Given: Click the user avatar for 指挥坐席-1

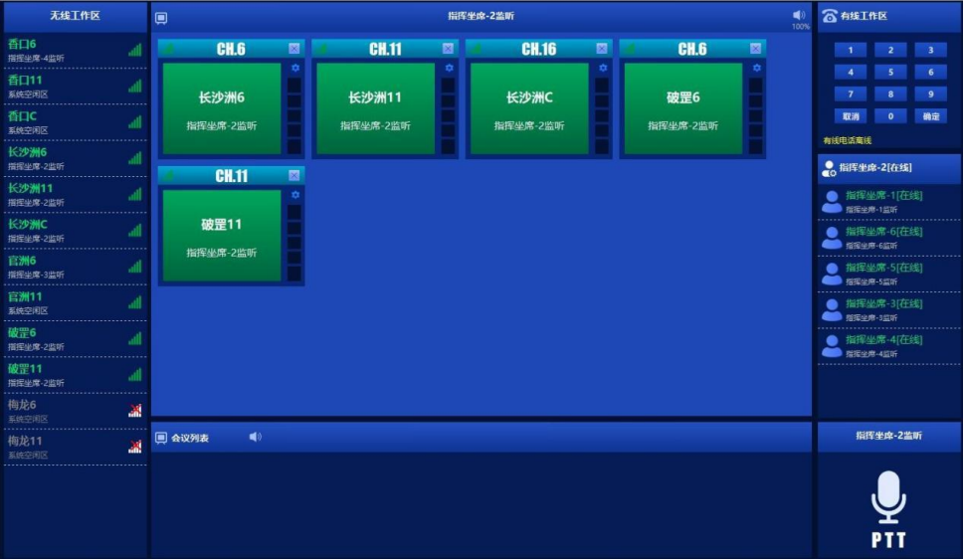Looking at the screenshot, I should (832, 202).
